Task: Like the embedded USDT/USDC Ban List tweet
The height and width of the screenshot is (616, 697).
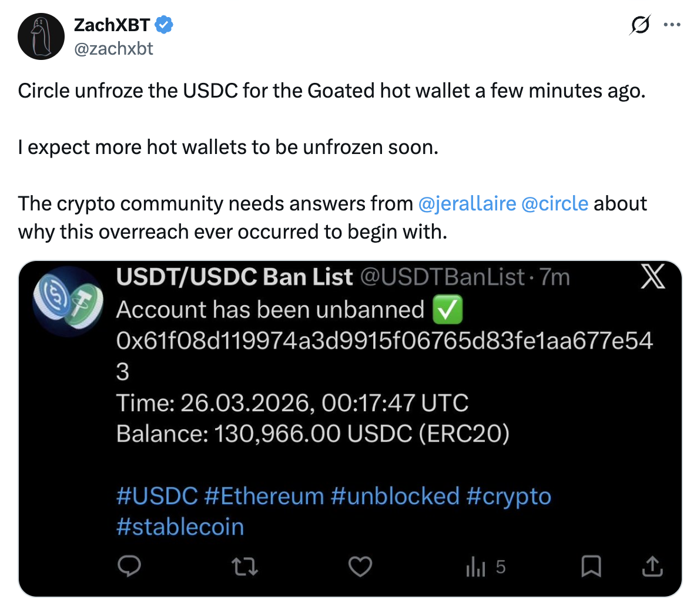Action: pyautogui.click(x=360, y=566)
